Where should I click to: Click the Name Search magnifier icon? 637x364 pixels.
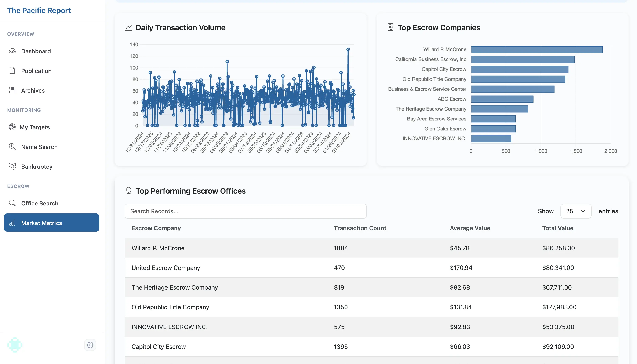tap(12, 147)
